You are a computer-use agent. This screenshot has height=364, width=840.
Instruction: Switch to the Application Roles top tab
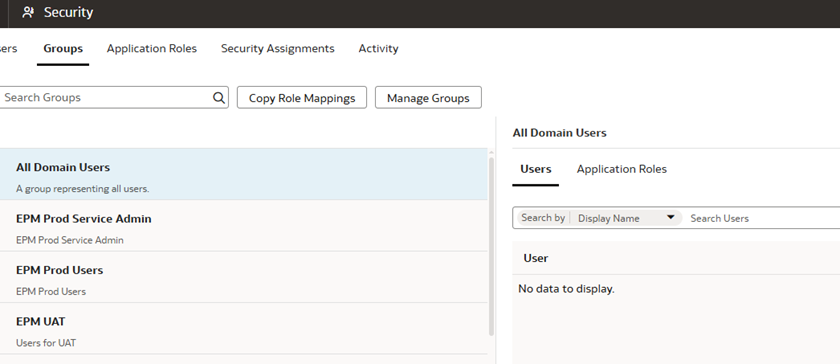tap(152, 48)
